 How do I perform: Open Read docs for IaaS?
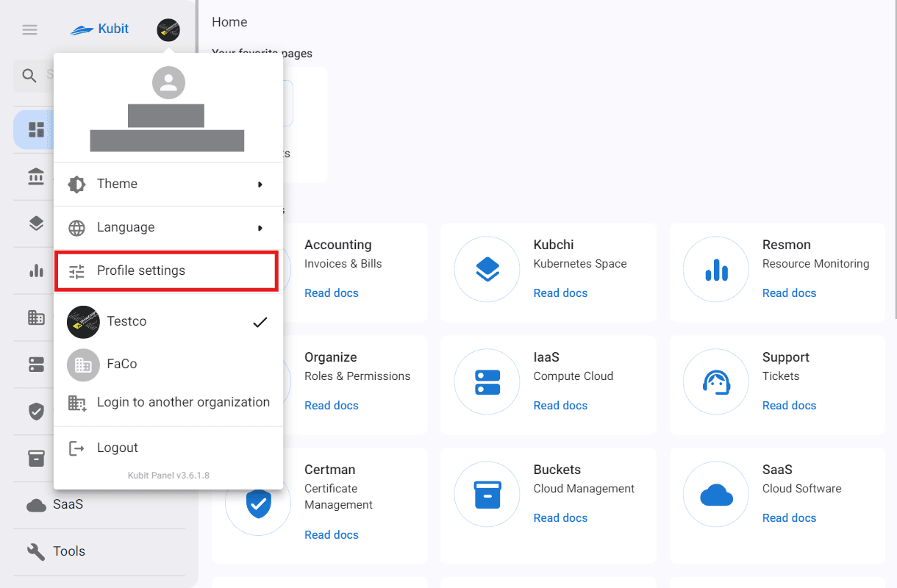point(560,406)
